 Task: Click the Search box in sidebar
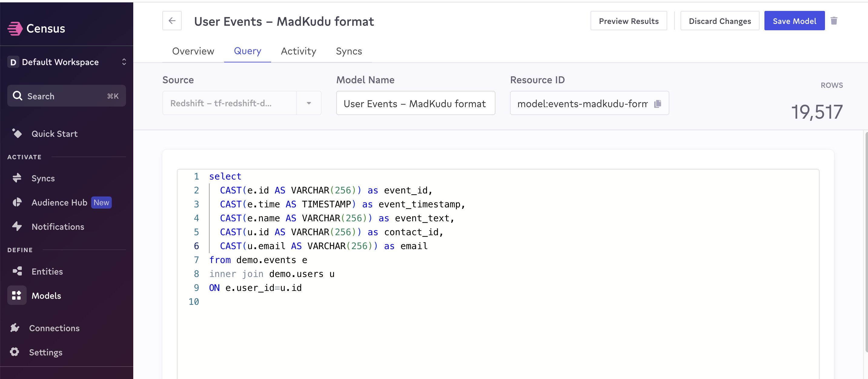(x=67, y=96)
